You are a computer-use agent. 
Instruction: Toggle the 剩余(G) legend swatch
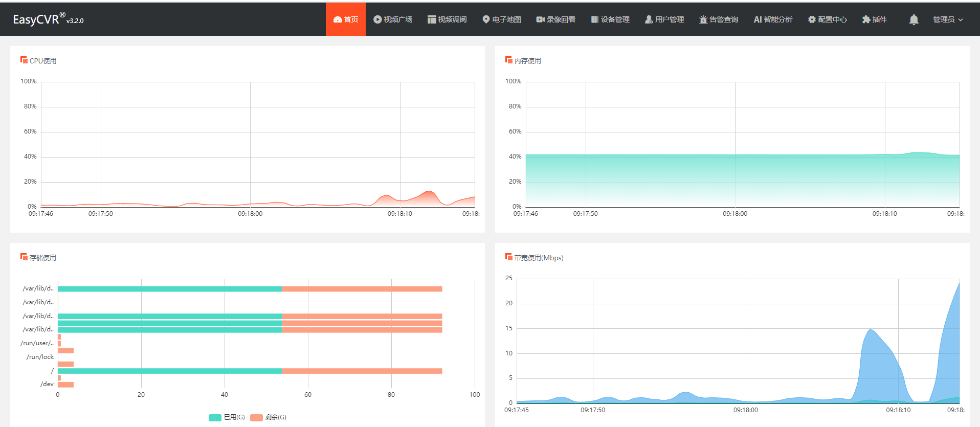[256, 418]
